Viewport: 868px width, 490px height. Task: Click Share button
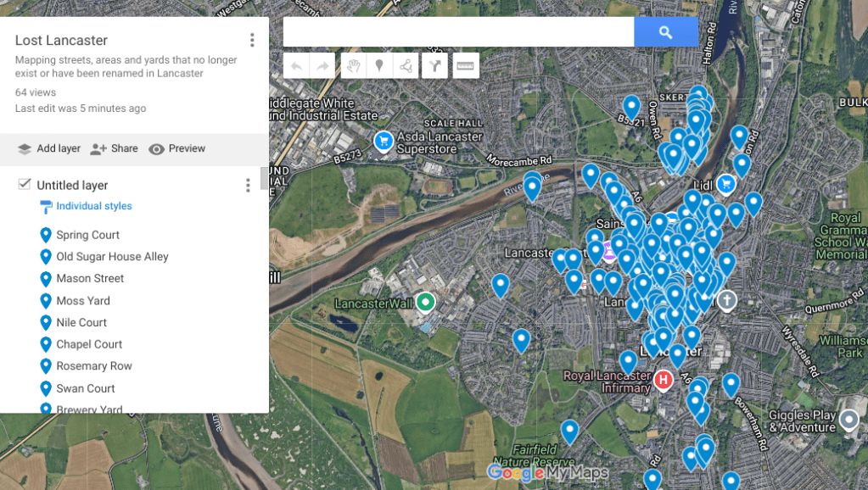pos(115,149)
